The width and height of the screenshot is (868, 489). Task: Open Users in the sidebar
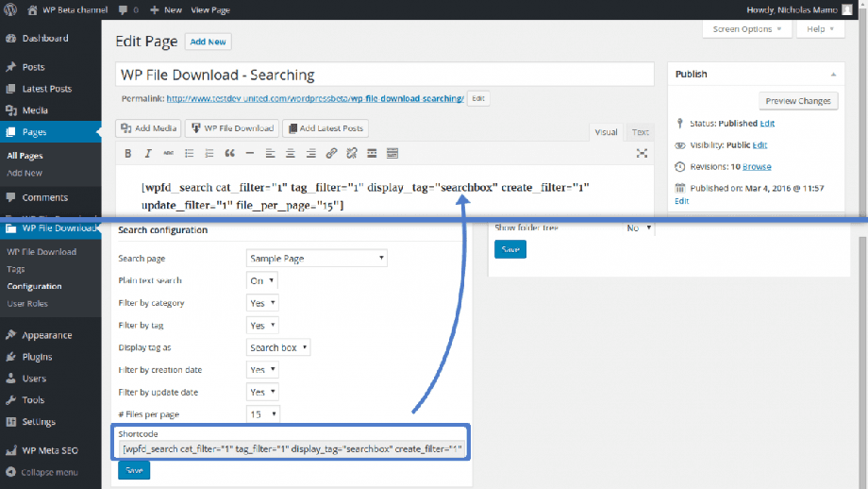click(34, 379)
